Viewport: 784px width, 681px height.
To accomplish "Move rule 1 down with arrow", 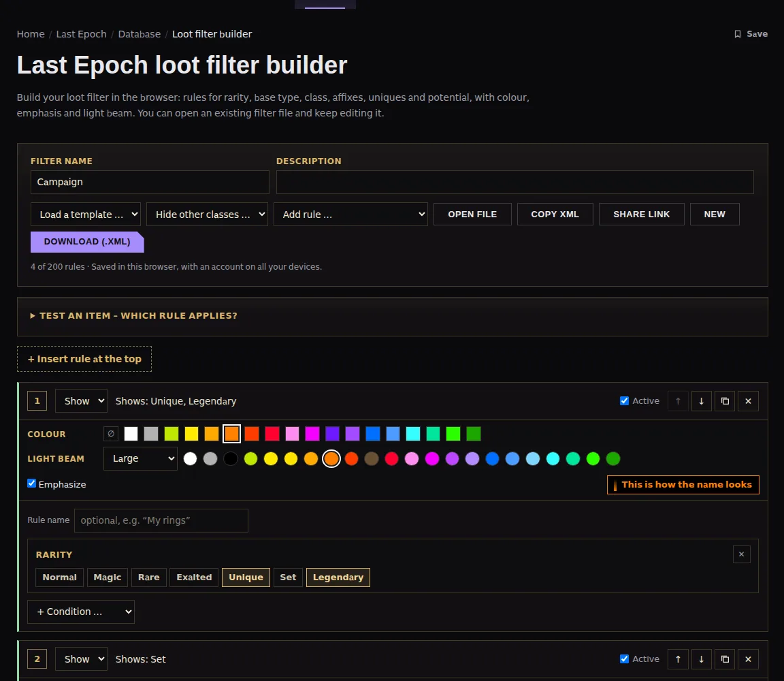I will click(701, 401).
